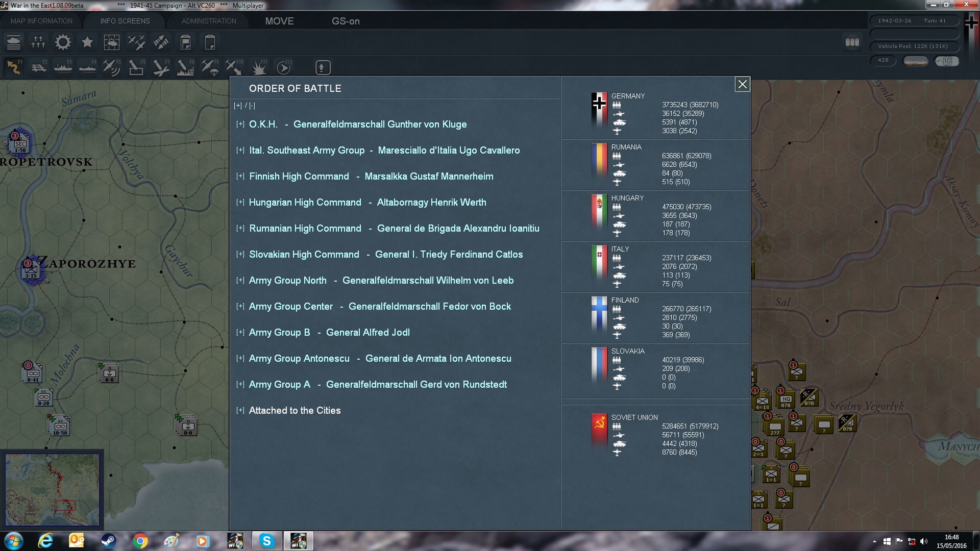Toggle the 10 hex-size indicator pill
The height and width of the screenshot is (551, 980).
tap(947, 61)
